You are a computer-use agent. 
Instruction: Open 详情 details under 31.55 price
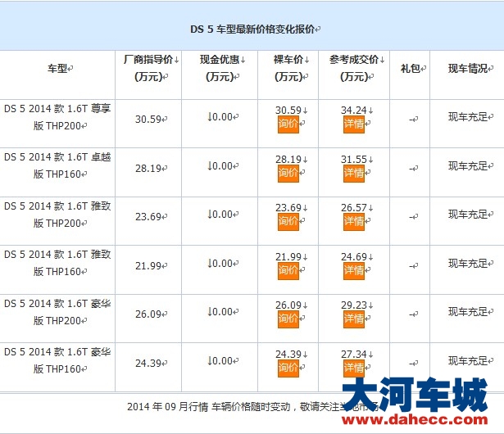coord(354,173)
